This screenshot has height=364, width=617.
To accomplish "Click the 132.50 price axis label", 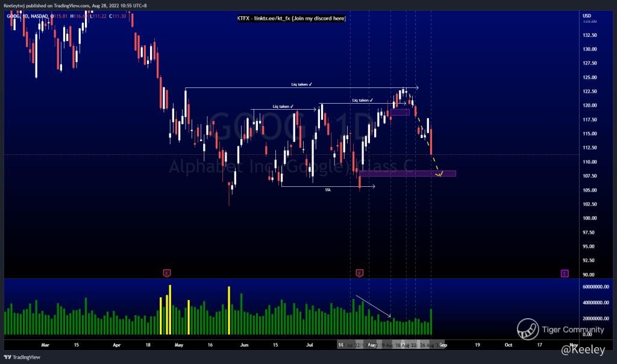I will click(589, 35).
